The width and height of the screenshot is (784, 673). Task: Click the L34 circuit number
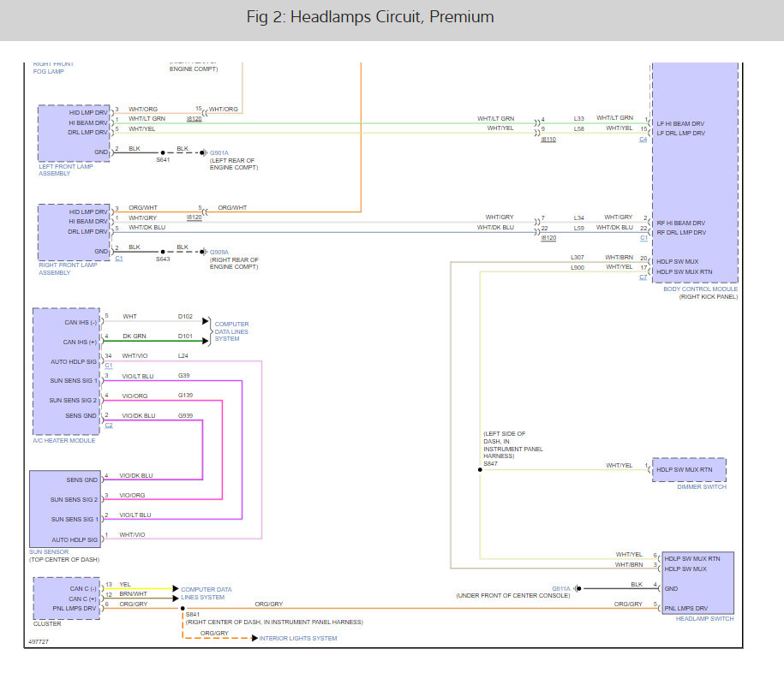pos(579,217)
